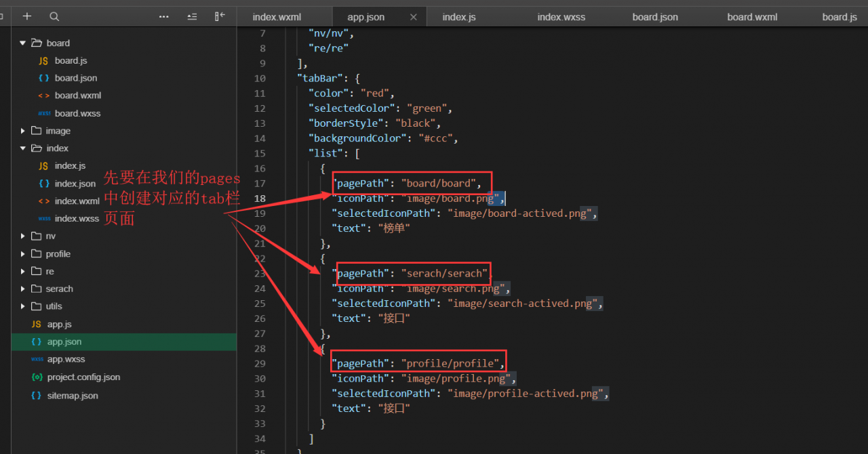Image resolution: width=868 pixels, height=454 pixels.
Task: Open board.wxss file
Action: (78, 113)
